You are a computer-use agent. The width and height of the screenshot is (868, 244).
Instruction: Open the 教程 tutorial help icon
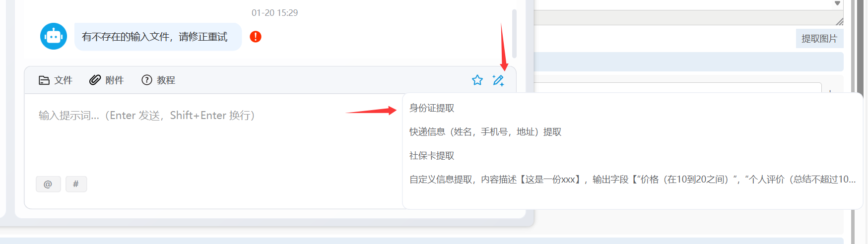[158, 80]
